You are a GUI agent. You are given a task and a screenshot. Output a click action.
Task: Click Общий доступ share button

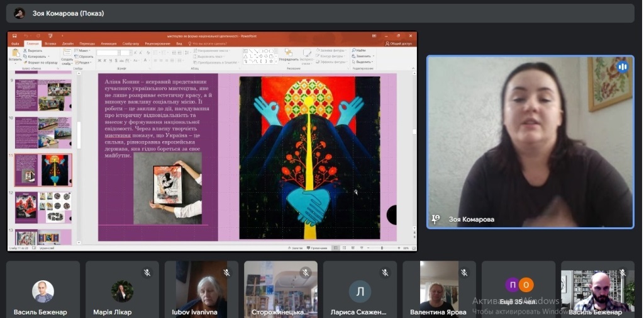[x=399, y=43]
